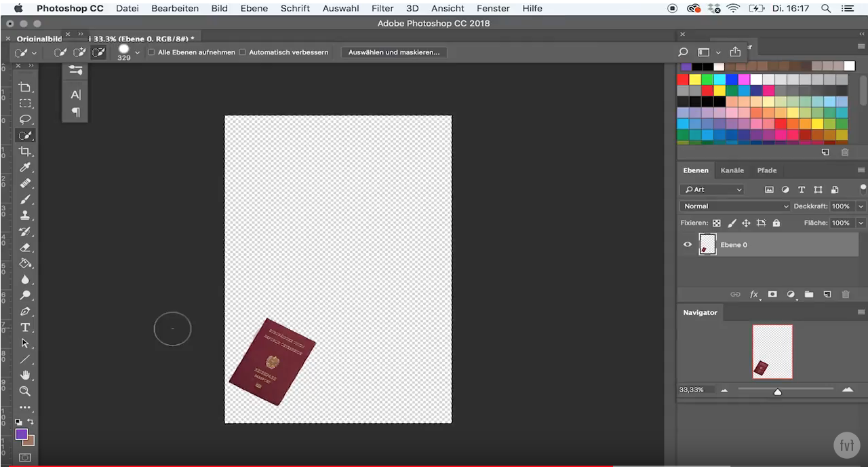Toggle lock all padlock icon
Screen dimensions: 868x467
[776, 223]
